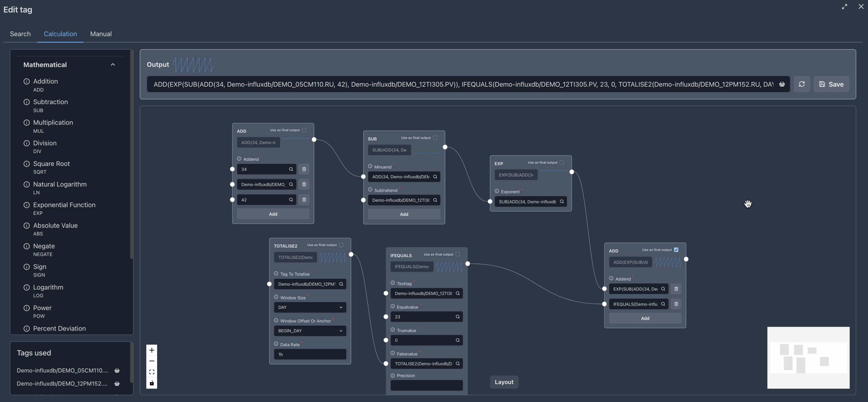868x402 pixels.
Task: Click info icon beside Square Root
Action: point(27,164)
